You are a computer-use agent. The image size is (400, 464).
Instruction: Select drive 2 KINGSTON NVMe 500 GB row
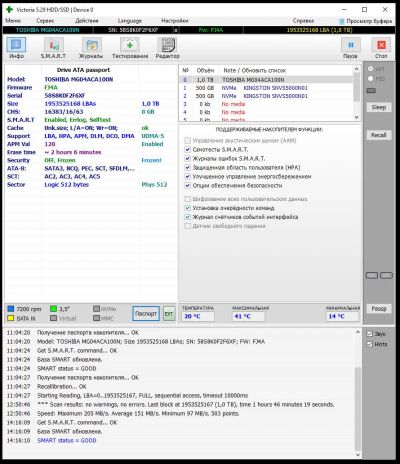click(266, 96)
